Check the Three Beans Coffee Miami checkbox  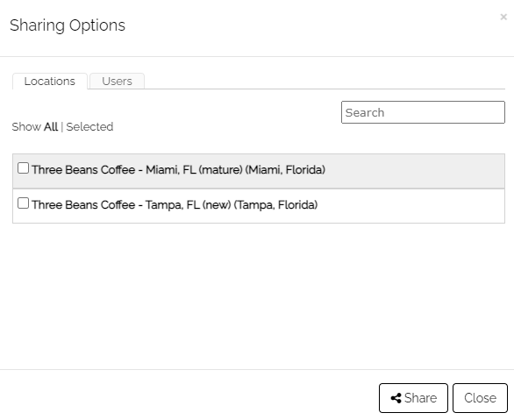24,168
